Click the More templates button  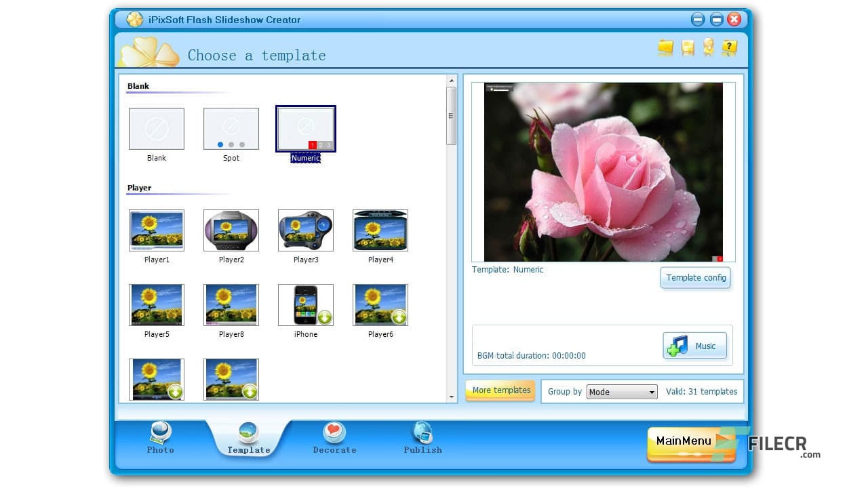tap(500, 390)
